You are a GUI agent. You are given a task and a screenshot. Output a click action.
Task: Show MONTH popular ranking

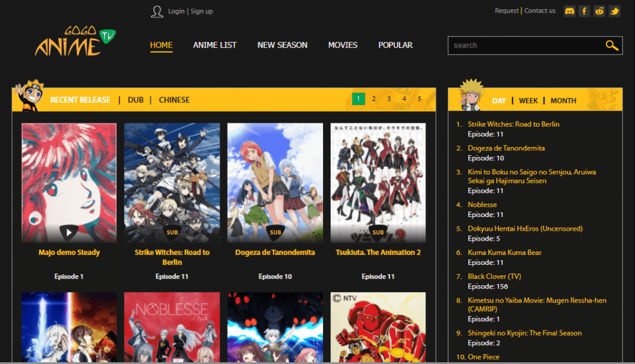point(563,100)
